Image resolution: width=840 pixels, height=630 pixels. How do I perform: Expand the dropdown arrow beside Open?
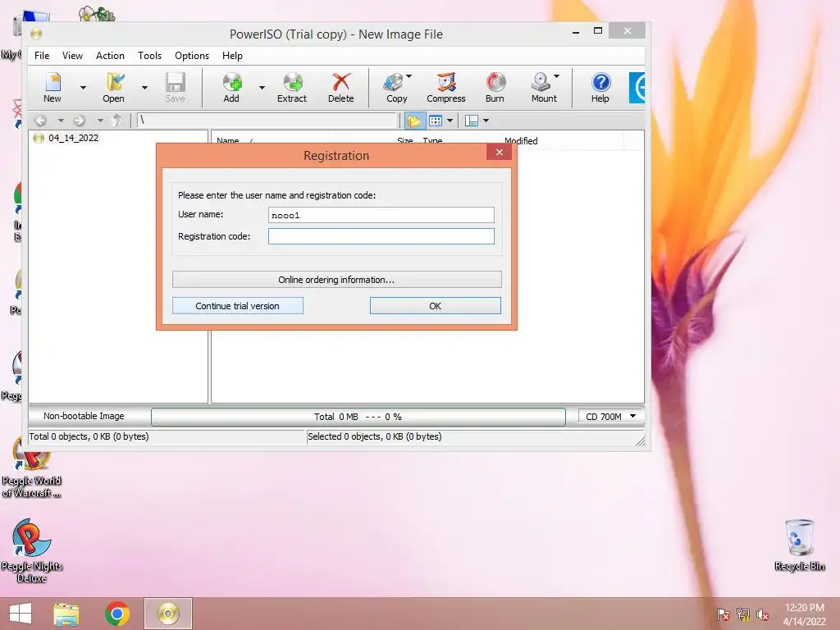(144, 87)
